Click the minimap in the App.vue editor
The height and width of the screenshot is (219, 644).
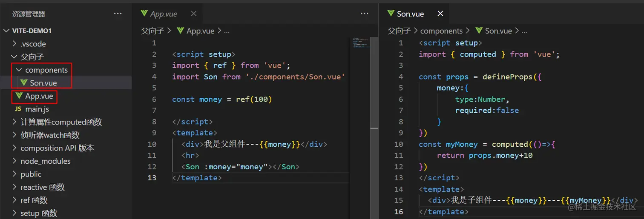[360, 43]
